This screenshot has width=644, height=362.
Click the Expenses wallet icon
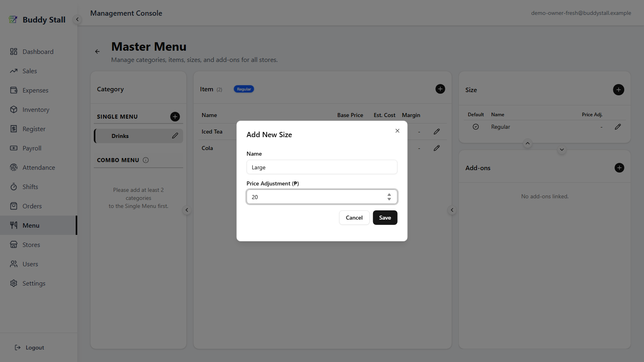(14, 90)
